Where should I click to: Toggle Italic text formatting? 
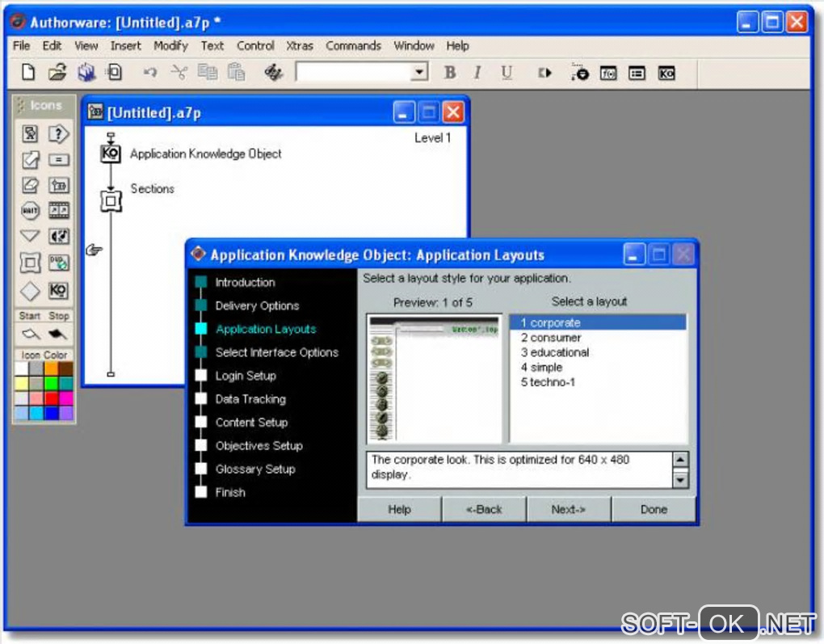tap(477, 73)
